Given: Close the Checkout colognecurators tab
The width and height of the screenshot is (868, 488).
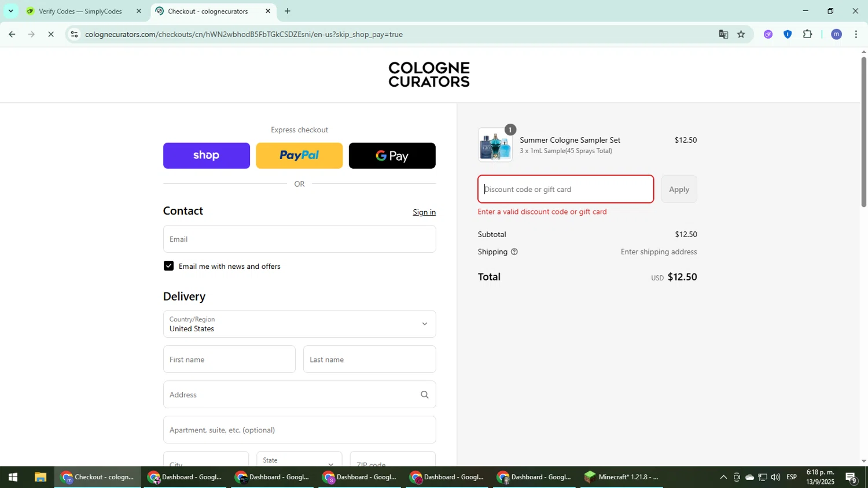Looking at the screenshot, I should tap(268, 11).
